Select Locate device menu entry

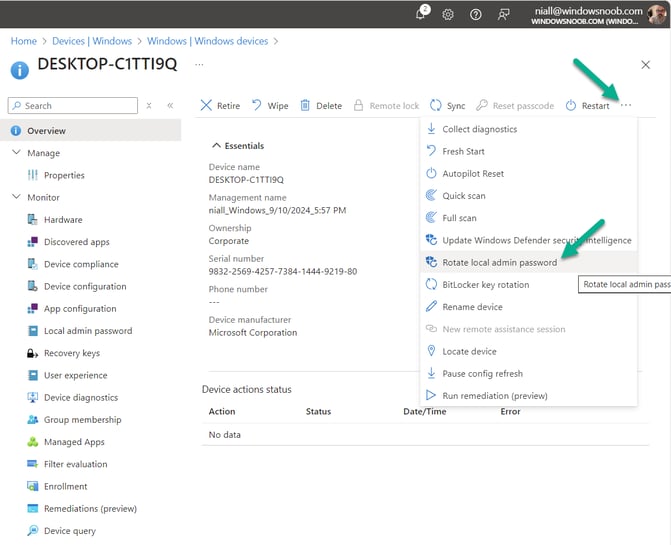click(x=529, y=351)
